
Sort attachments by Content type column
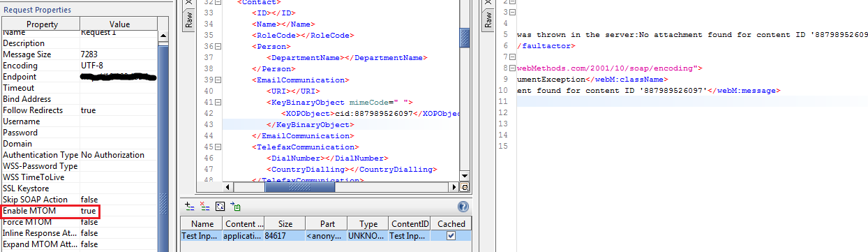coord(244,223)
